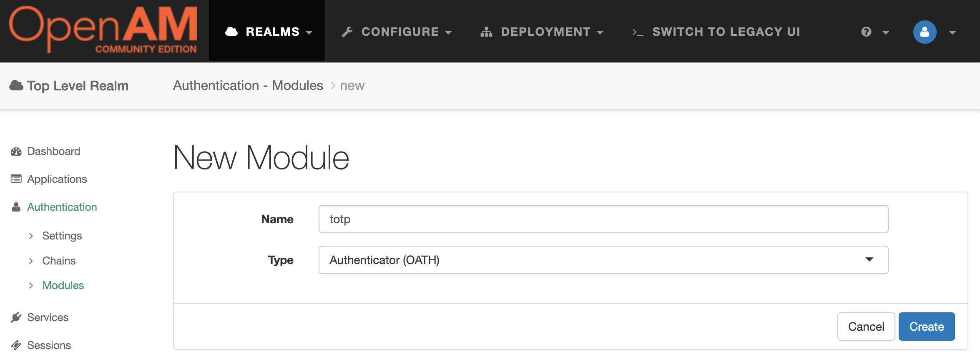This screenshot has width=980, height=359.
Task: Click the Name label
Action: (277, 219)
